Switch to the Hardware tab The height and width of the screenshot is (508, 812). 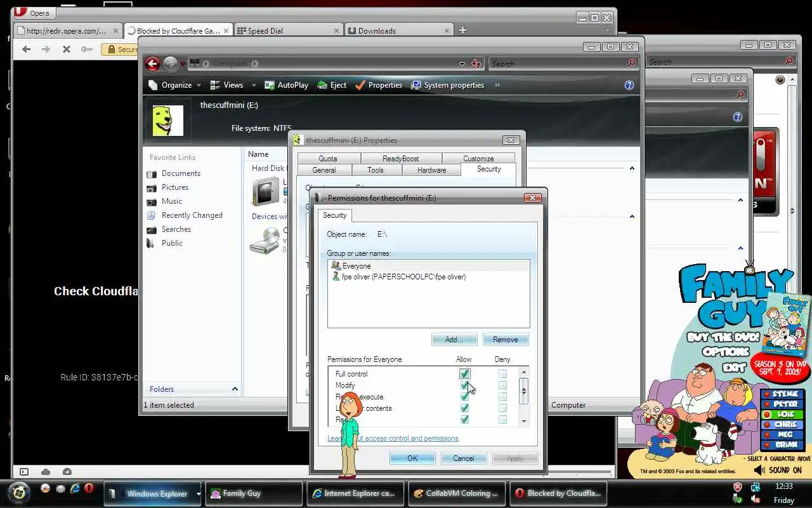(431, 170)
